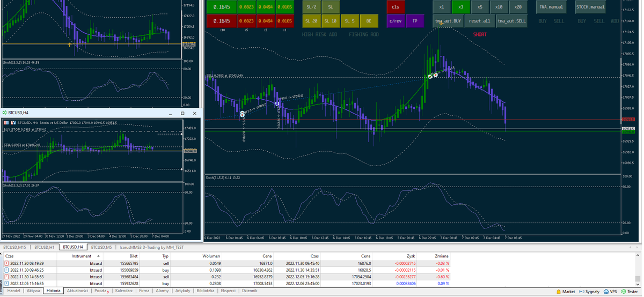The image size is (644, 297).
Task: Open the Poczta terminal tab
Action: click(x=102, y=291)
